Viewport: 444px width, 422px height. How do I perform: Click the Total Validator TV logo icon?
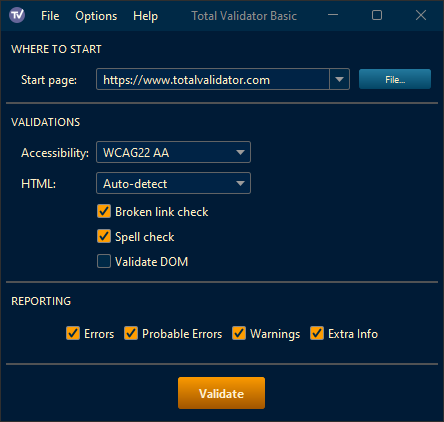click(17, 15)
